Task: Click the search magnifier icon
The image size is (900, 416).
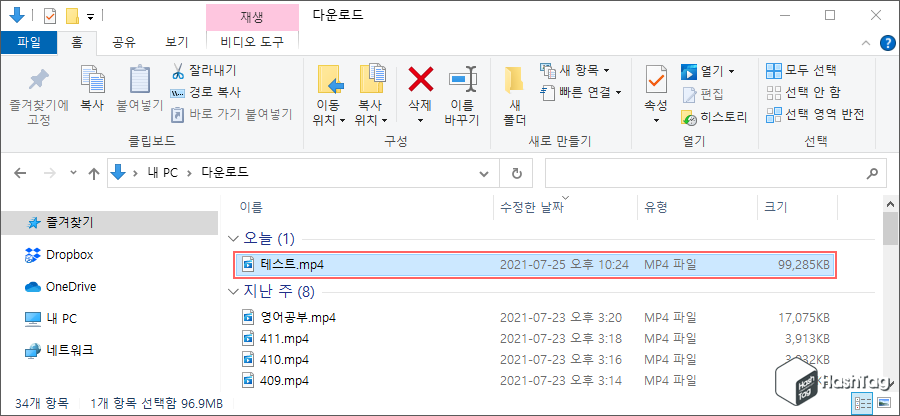Action: pos(872,173)
